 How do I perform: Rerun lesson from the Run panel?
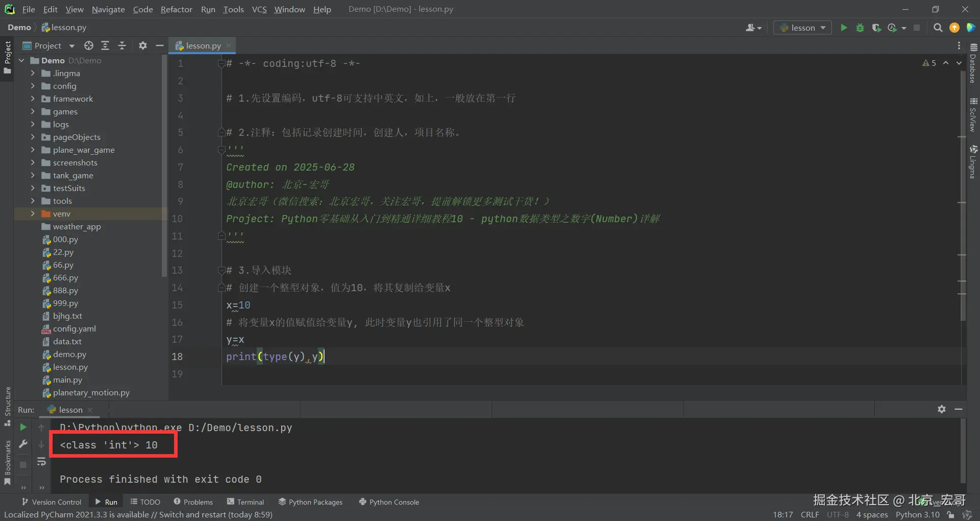pos(23,427)
